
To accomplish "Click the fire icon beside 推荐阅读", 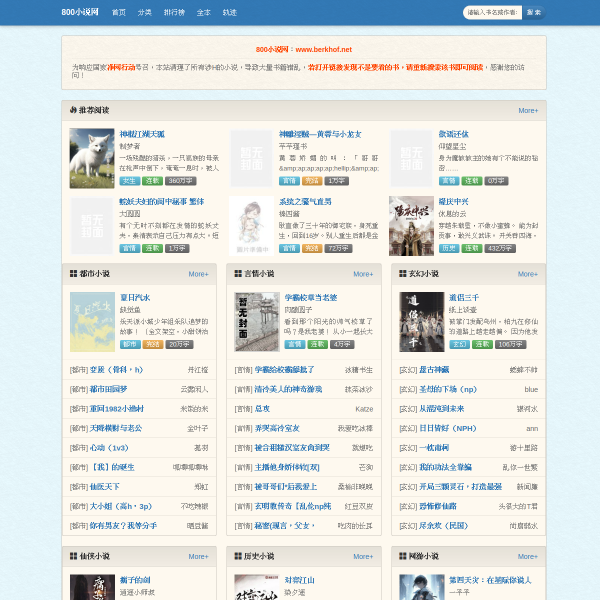I will click(73, 110).
